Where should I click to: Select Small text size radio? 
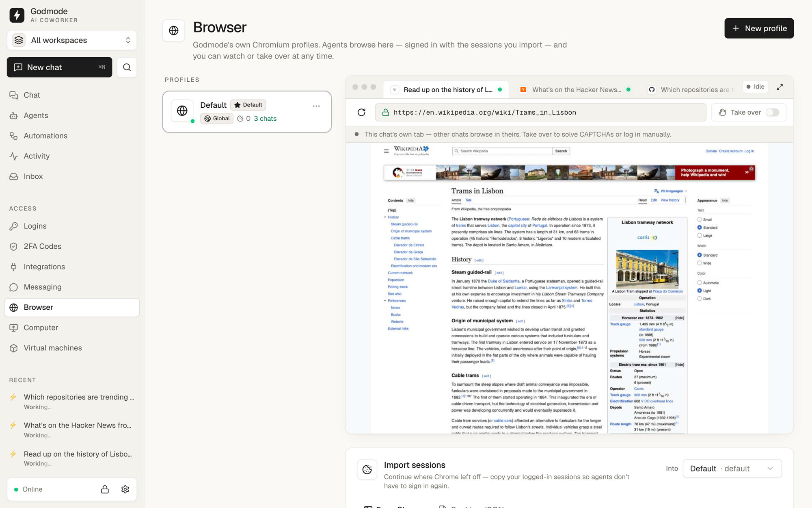[x=700, y=219]
